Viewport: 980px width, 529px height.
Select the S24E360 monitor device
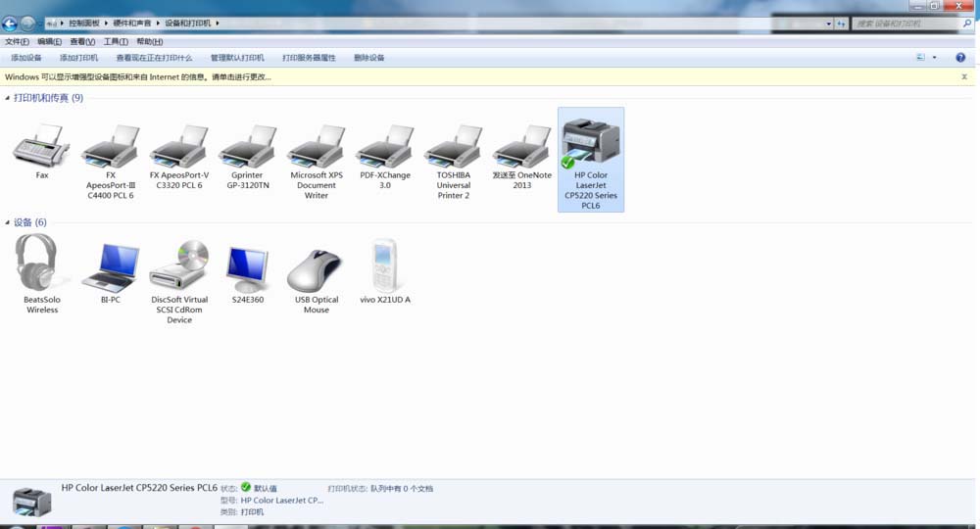tap(248, 269)
